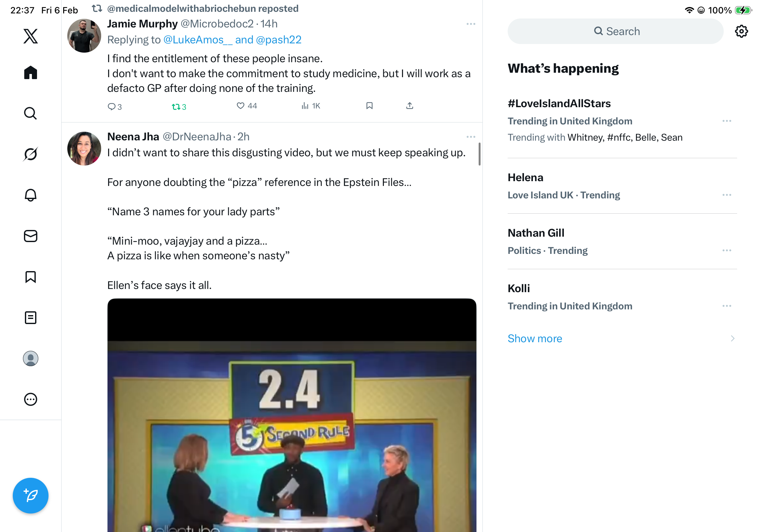Image resolution: width=762 pixels, height=532 pixels.
Task: Click the compose new post button
Action: click(x=31, y=496)
